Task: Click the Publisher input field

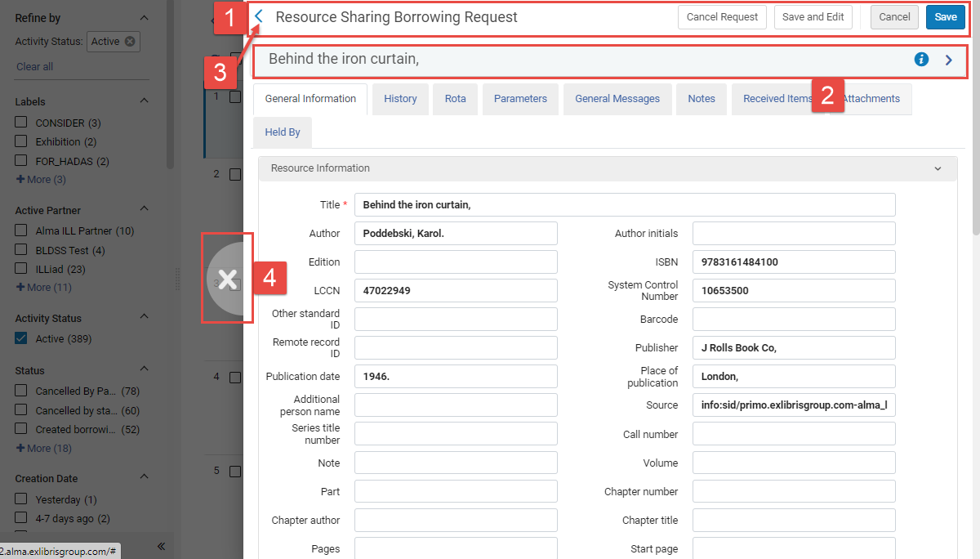Action: [x=794, y=347]
